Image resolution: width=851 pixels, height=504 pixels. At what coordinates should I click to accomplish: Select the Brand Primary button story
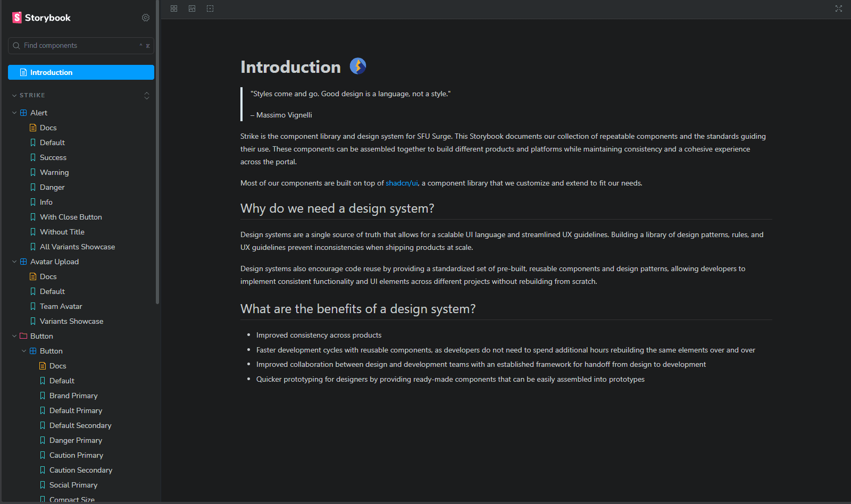[73, 395]
